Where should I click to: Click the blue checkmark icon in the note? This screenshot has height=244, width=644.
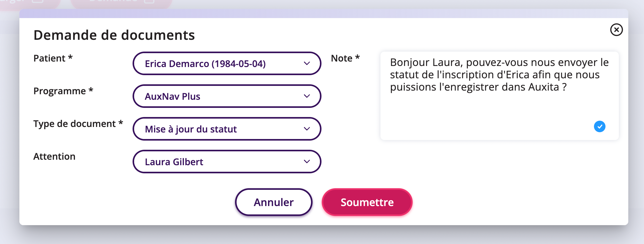click(x=599, y=126)
